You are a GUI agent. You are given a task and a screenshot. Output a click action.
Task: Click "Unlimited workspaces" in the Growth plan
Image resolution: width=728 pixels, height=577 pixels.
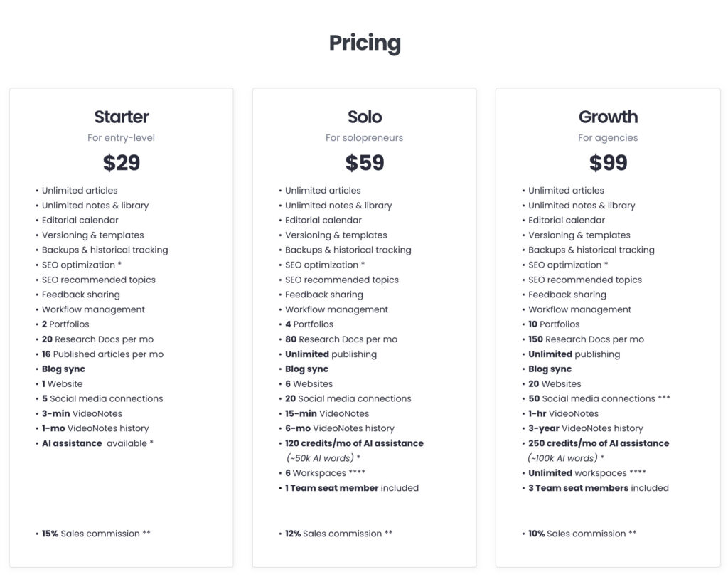587,473
